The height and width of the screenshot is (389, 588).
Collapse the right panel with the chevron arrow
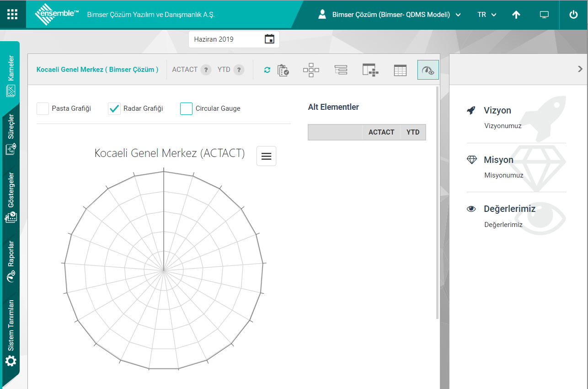580,69
